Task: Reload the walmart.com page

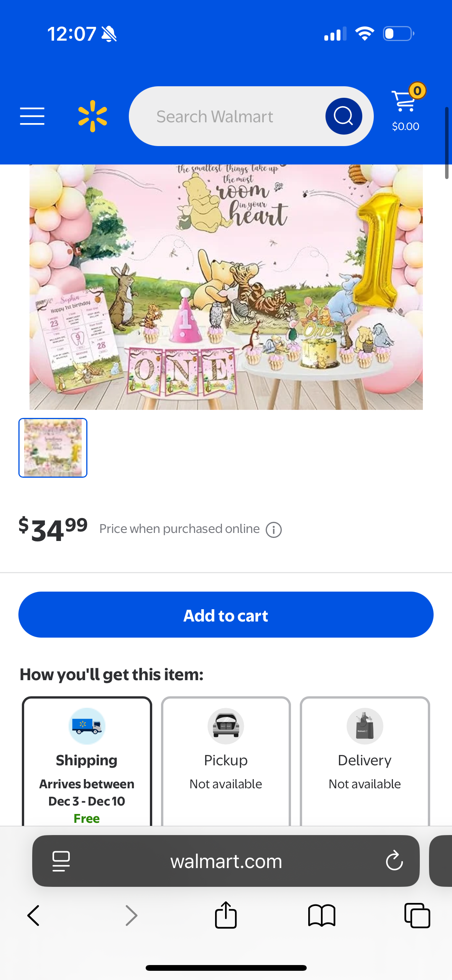Action: pyautogui.click(x=394, y=861)
